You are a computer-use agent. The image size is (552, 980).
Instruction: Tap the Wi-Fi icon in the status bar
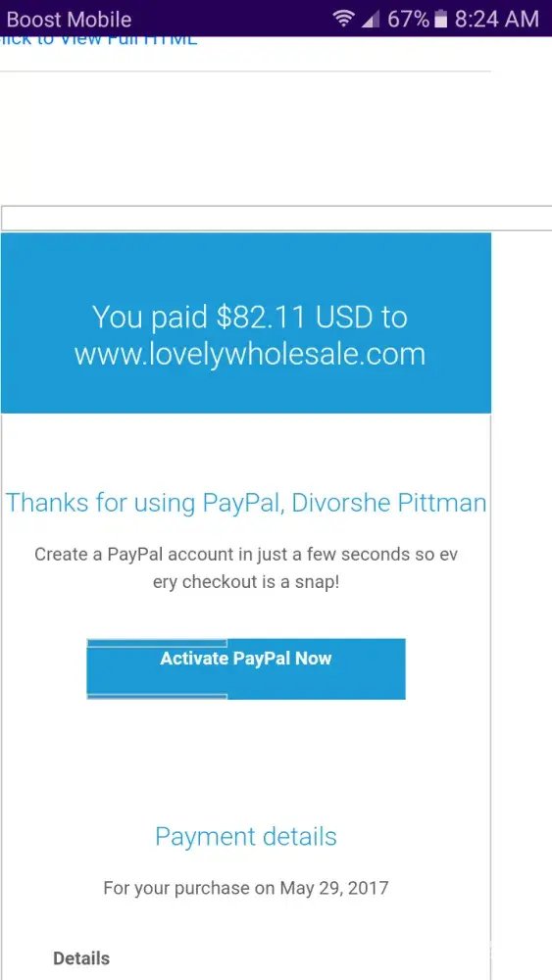343,19
